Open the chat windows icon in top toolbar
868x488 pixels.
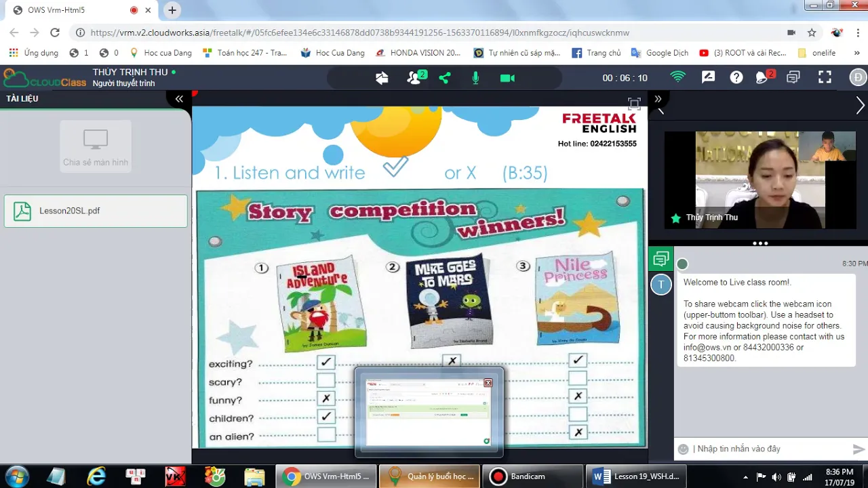tap(793, 77)
